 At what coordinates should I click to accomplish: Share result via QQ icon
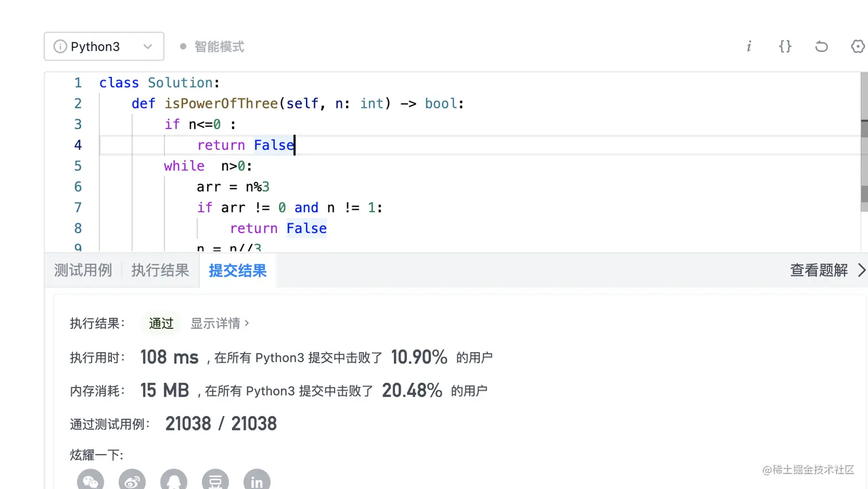(x=174, y=481)
